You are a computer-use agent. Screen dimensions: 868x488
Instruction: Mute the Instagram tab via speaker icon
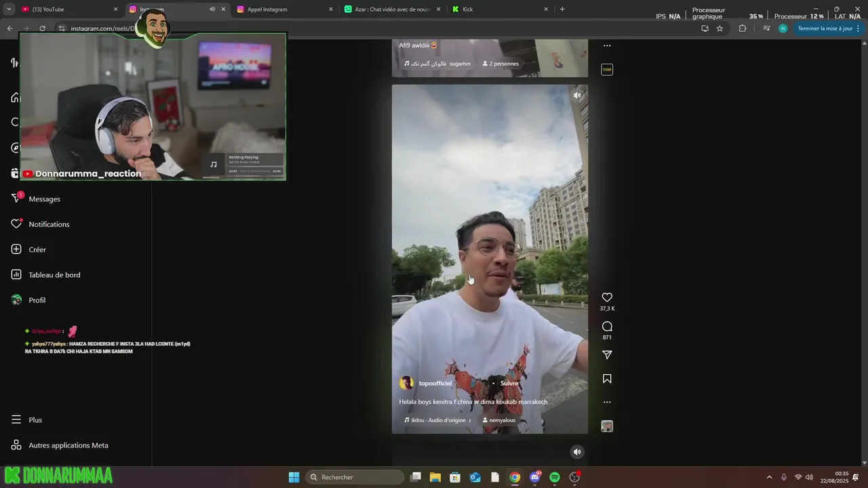point(212,9)
